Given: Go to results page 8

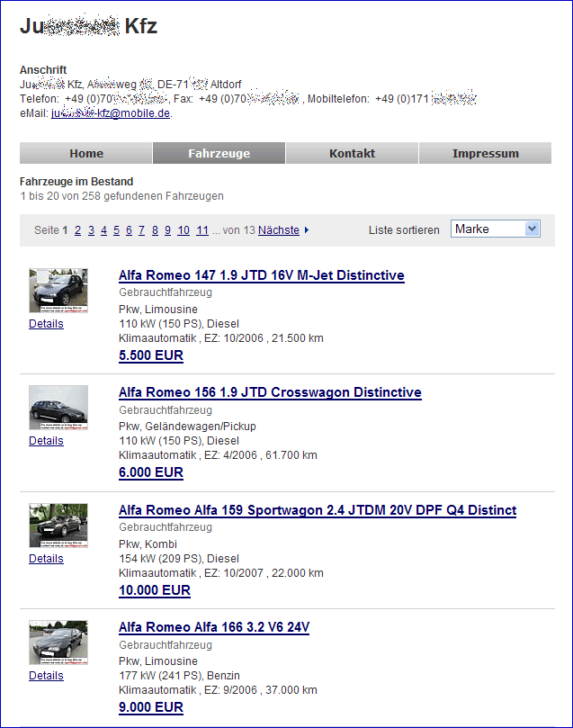Looking at the screenshot, I should coord(155,230).
